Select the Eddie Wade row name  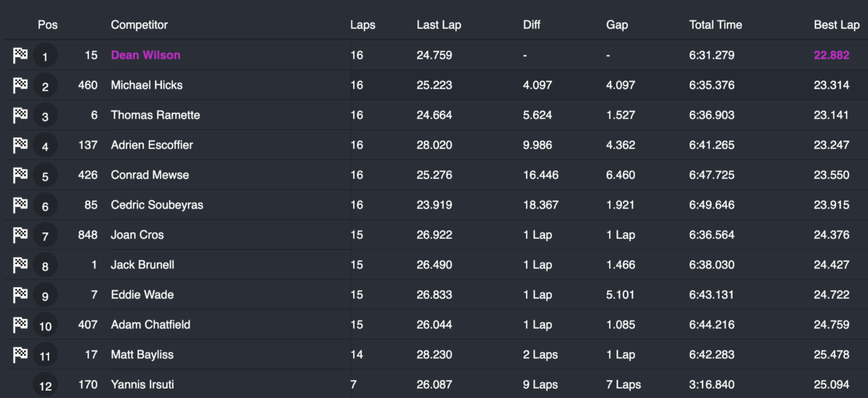click(142, 295)
